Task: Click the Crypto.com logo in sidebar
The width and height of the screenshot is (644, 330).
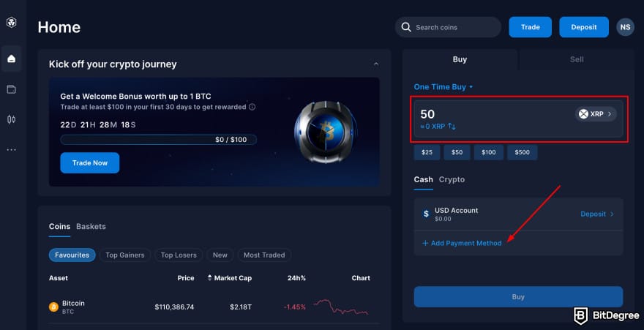Action: coord(12,23)
